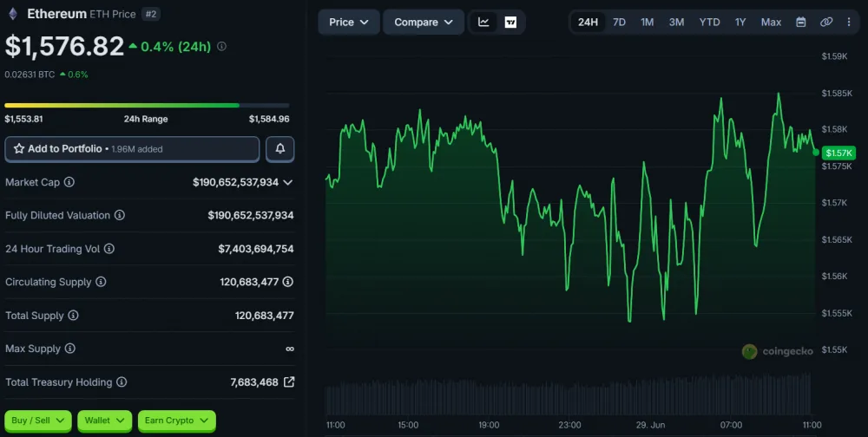
Task: Select 7D time range tab
Action: click(x=619, y=23)
